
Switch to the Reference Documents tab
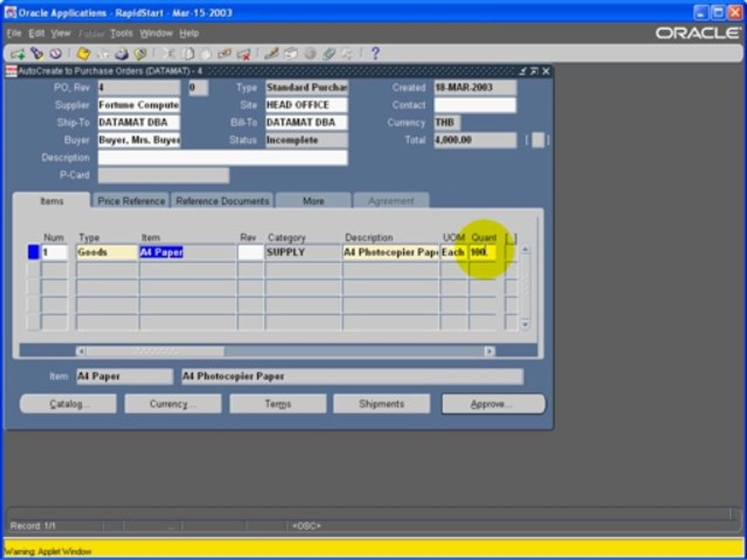pos(223,201)
